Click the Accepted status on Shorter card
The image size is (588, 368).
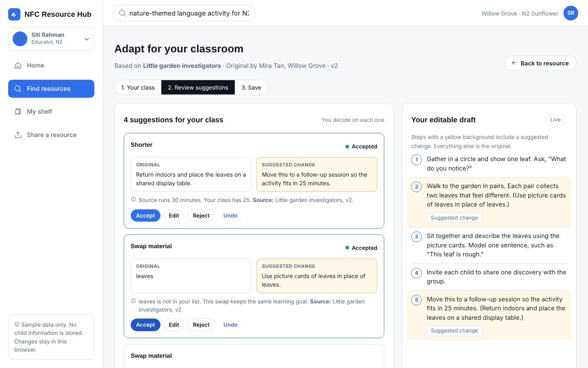(361, 146)
